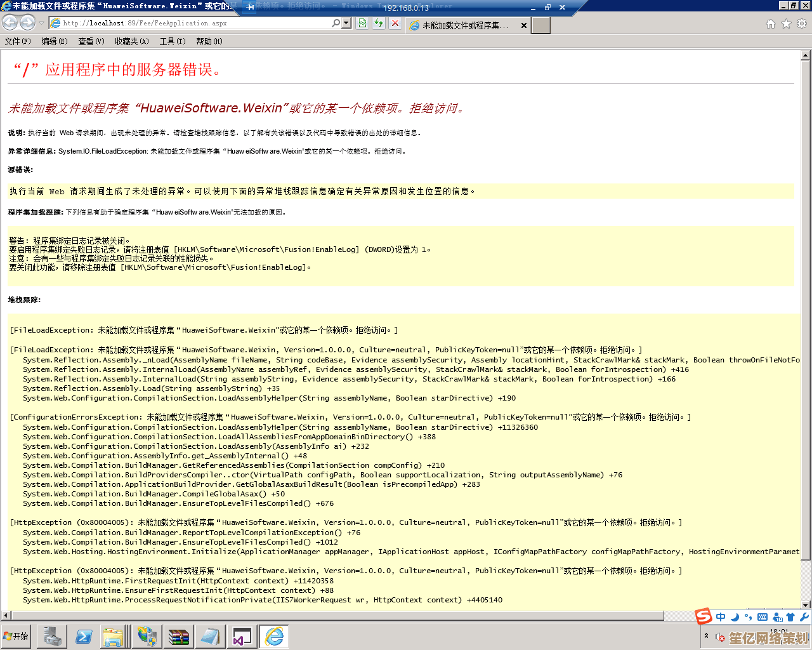Image resolution: width=812 pixels, height=650 pixels.
Task: Stop loading with the red X icon
Action: [x=395, y=23]
